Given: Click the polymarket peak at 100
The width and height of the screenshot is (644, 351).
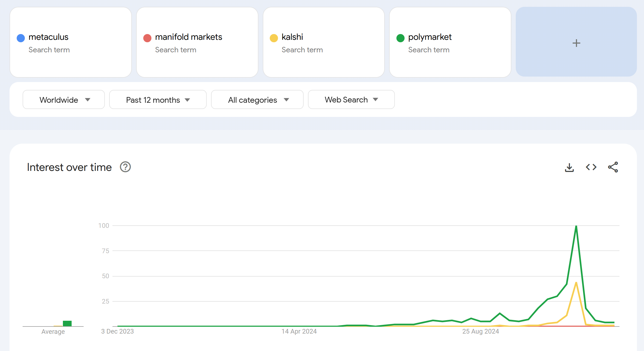Looking at the screenshot, I should pos(576,226).
